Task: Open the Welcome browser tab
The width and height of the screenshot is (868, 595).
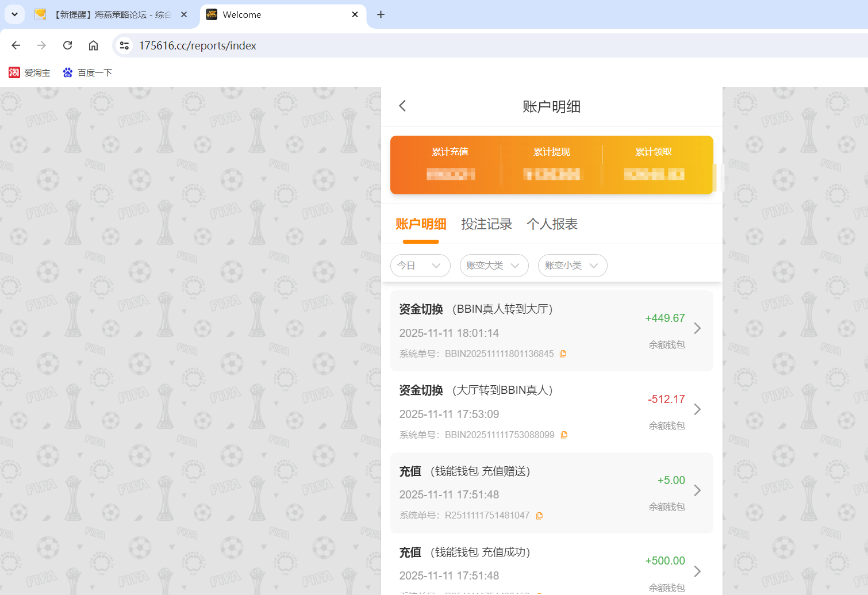Action: [x=241, y=14]
